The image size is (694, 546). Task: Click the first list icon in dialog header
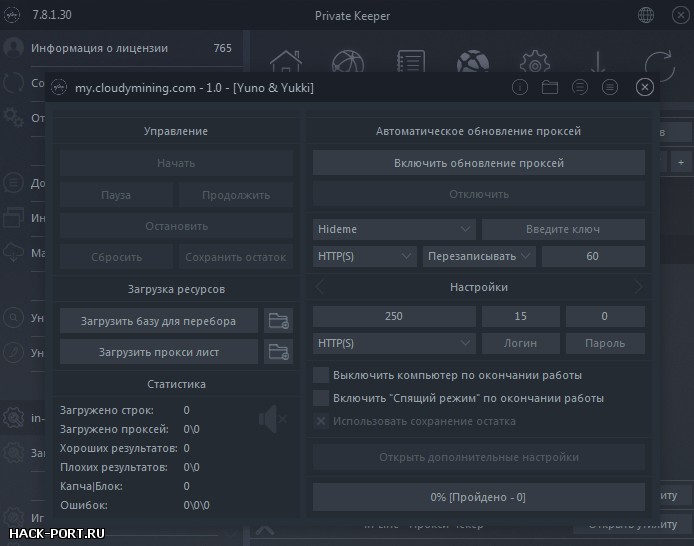[x=580, y=87]
